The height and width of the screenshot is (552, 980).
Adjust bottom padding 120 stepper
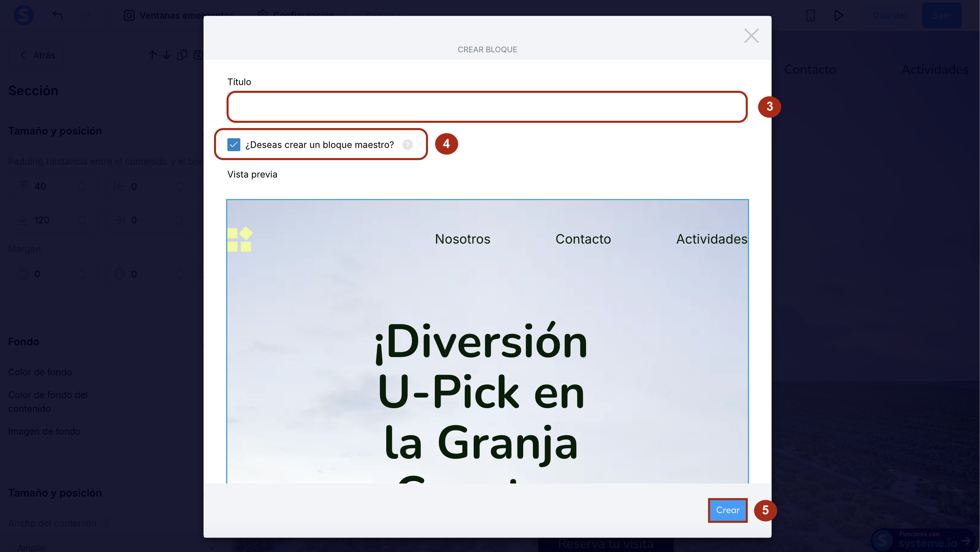coord(82,220)
